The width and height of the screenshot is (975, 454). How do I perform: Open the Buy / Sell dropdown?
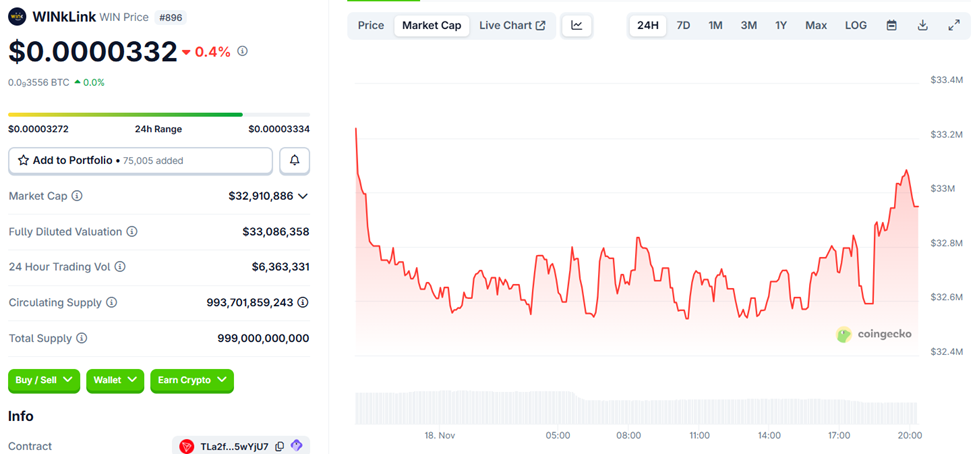click(44, 380)
